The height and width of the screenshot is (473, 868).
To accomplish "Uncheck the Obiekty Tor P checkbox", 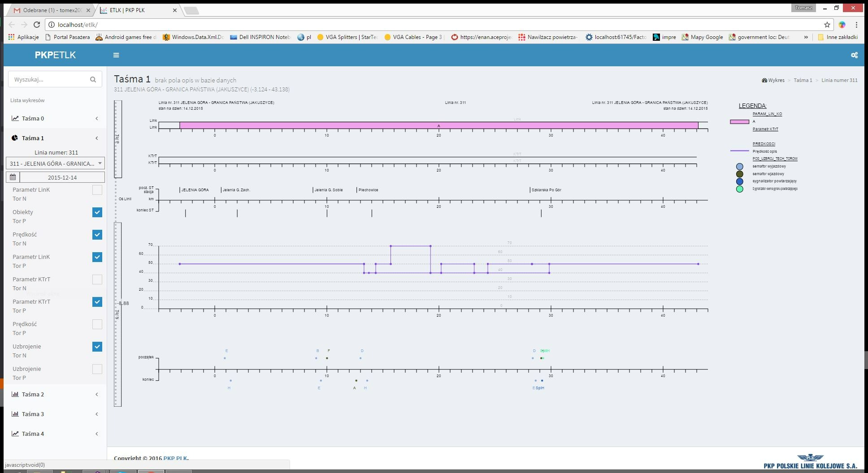I will pyautogui.click(x=97, y=212).
